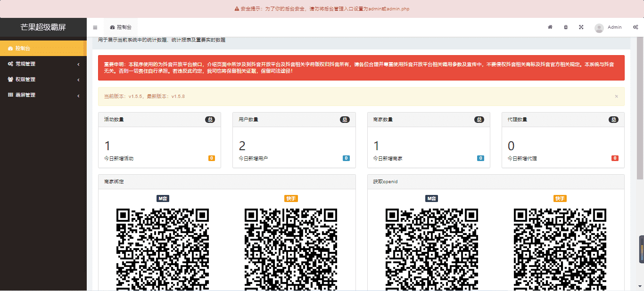Click the 商家绑定 panel header
The image size is (644, 291).
(227, 182)
